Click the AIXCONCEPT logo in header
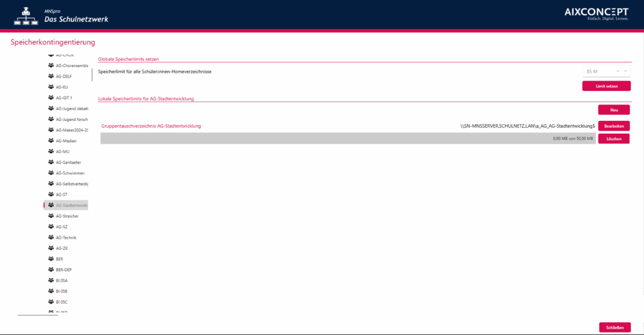Screen dimensions: 644x335 pyautogui.click(x=596, y=14)
